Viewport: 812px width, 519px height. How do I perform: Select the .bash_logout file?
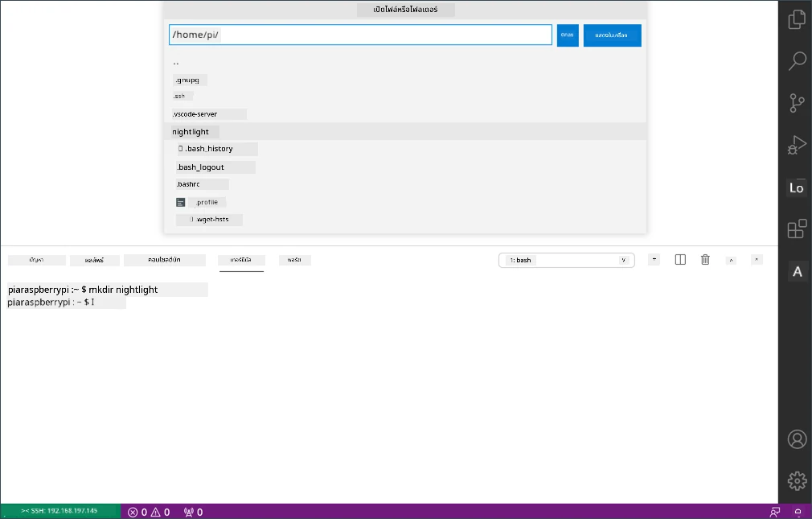(405, 167)
